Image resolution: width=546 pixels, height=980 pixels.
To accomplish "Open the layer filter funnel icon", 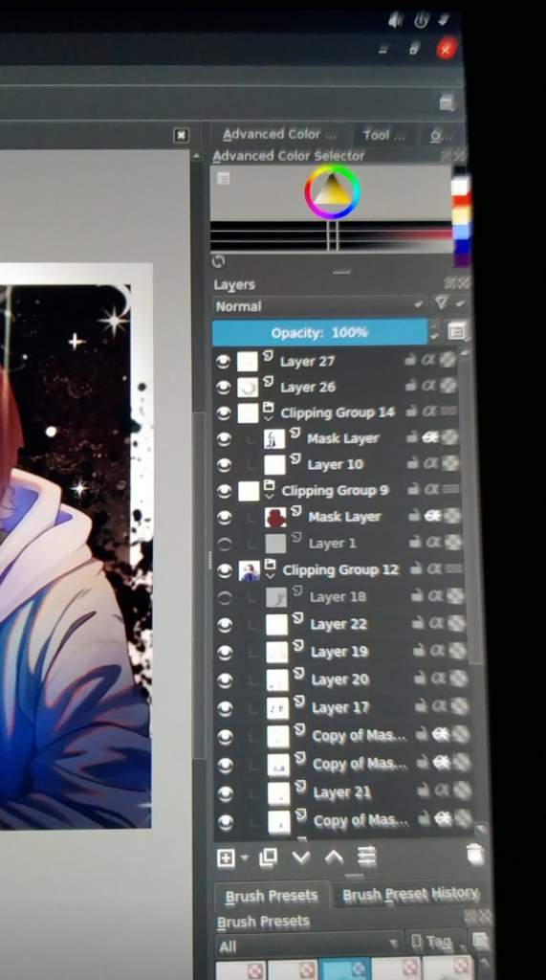I will [441, 303].
